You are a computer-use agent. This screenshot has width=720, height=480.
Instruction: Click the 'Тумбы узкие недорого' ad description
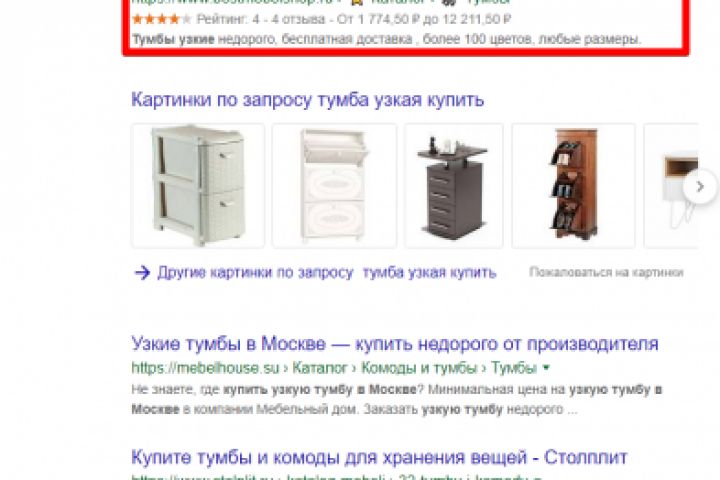click(x=386, y=40)
